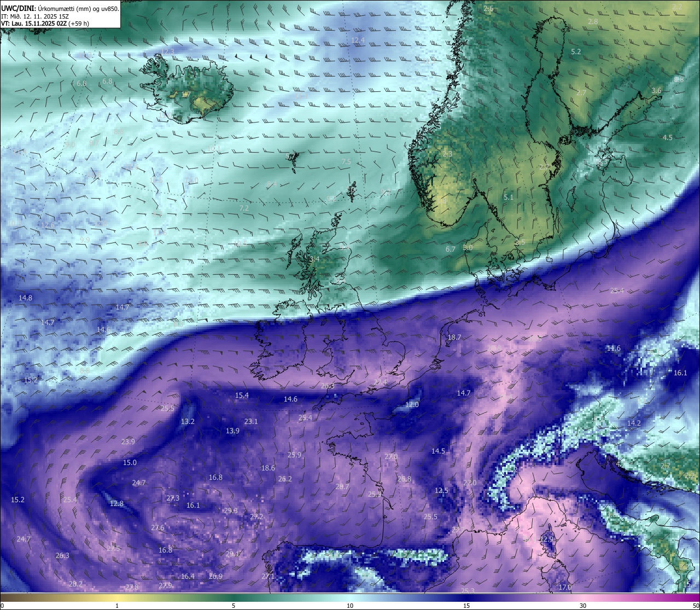700x610 pixels.
Task: Click the map value 2.8
Action: tap(593, 21)
